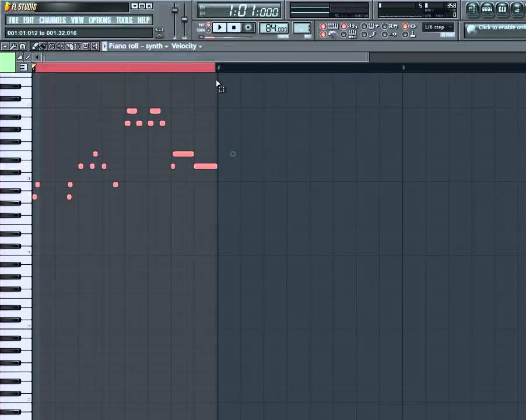Select the Slice tool

pos(69,46)
